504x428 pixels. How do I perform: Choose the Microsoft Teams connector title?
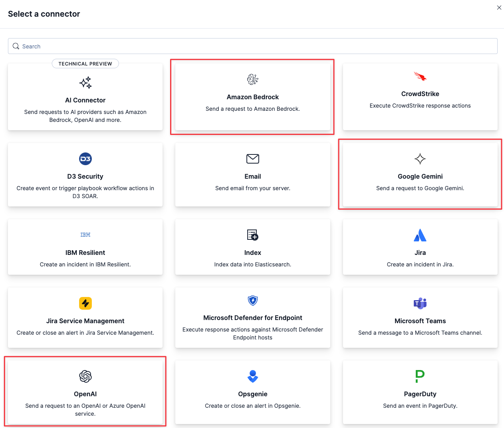pos(420,321)
